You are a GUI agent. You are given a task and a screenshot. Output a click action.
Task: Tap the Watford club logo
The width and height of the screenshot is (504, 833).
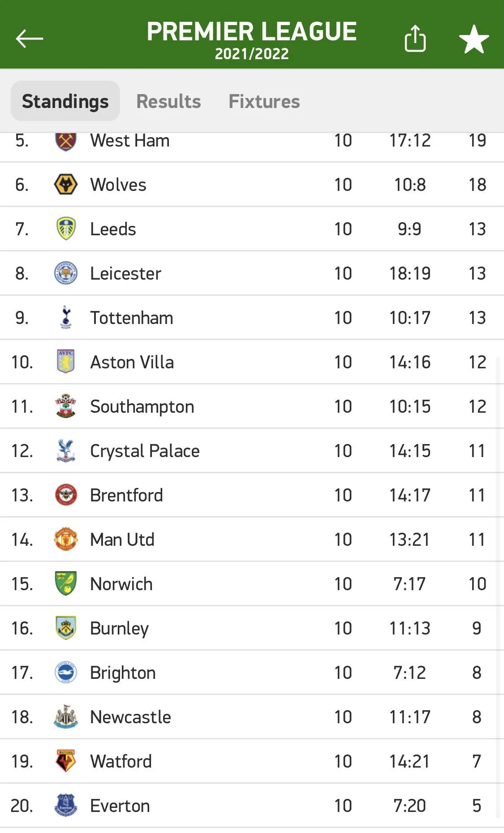[66, 761]
